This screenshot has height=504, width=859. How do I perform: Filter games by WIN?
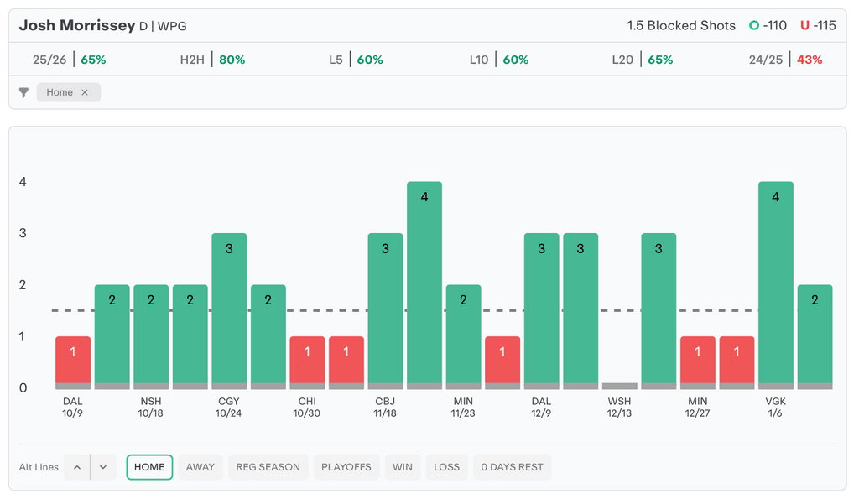pos(403,467)
